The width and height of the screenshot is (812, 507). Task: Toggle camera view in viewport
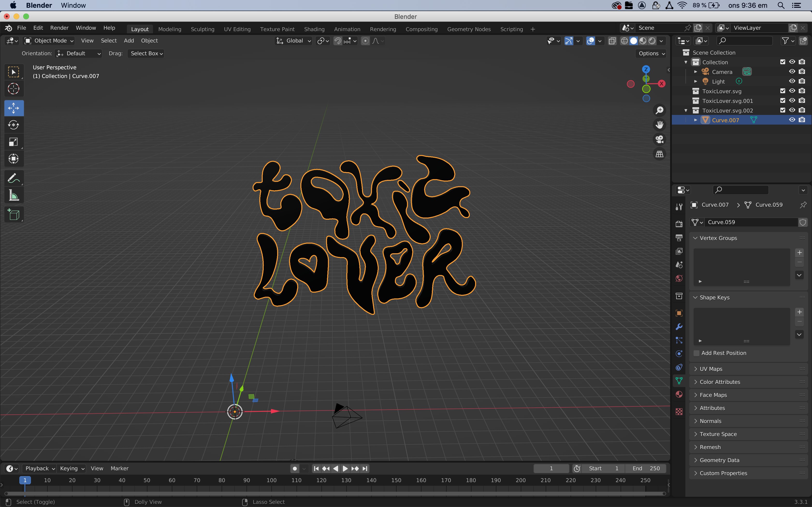659,139
